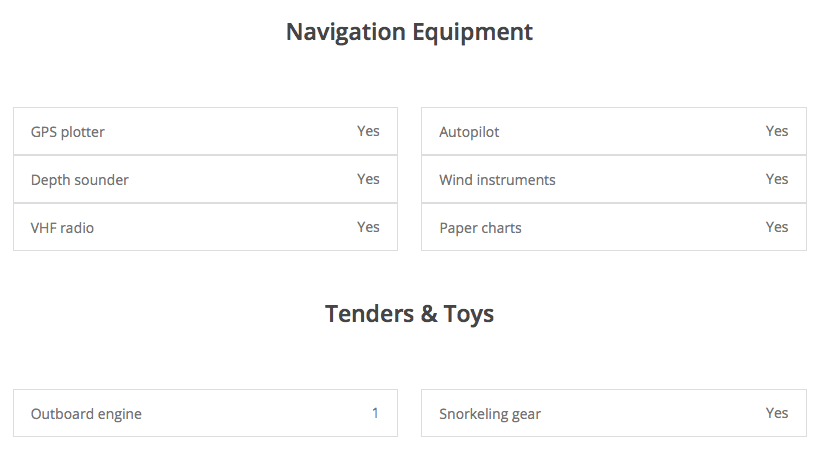824x463 pixels.
Task: Click the word Navigation in the heading
Action: 345,32
